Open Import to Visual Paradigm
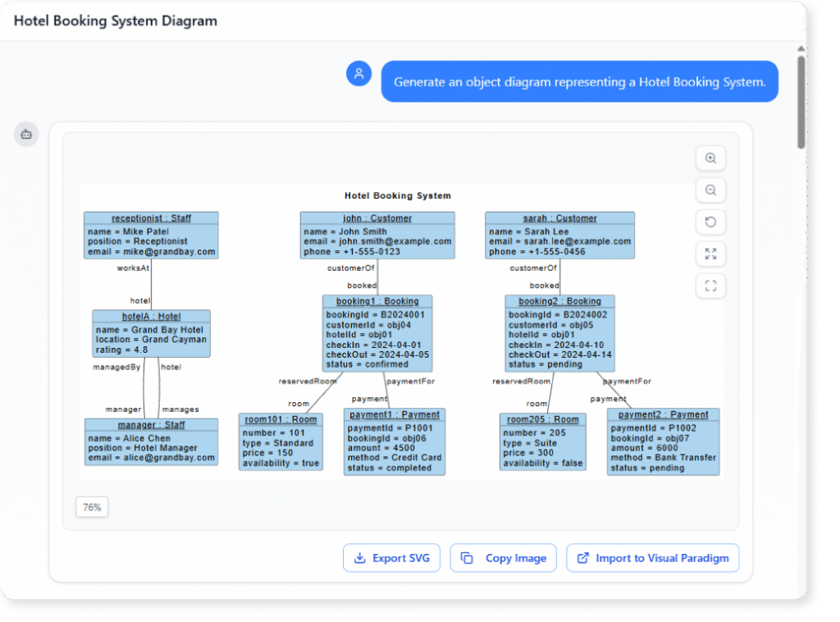Image resolution: width=840 pixels, height=622 pixels. (652, 557)
